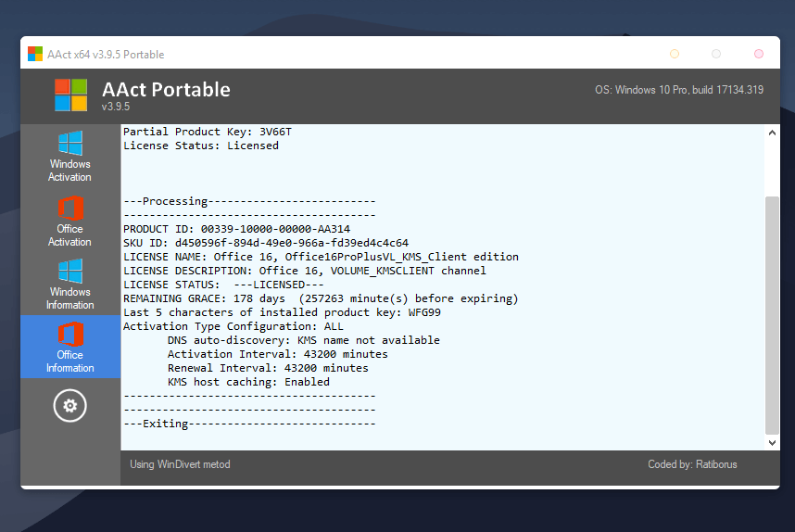
Task: Click the 'License Status: Licensed' line
Action: point(201,146)
